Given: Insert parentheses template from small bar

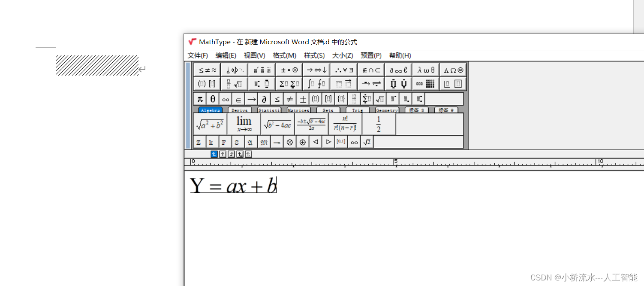Looking at the screenshot, I should click(316, 99).
